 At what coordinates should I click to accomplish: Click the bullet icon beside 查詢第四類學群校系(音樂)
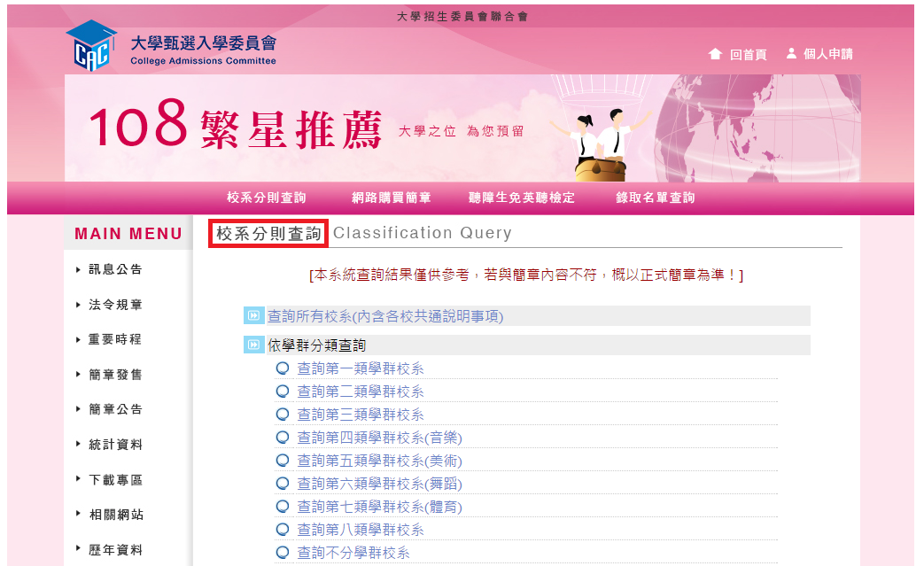tap(283, 438)
